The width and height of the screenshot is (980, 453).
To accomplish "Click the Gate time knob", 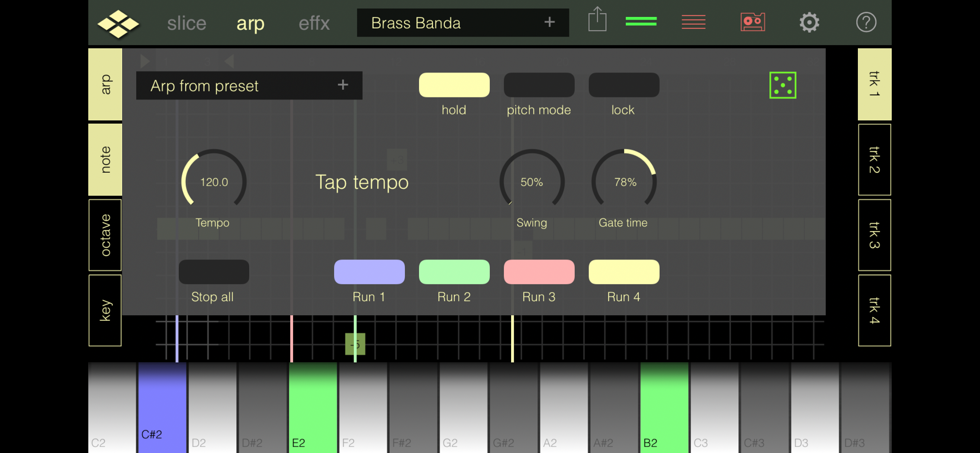I will coord(624,181).
